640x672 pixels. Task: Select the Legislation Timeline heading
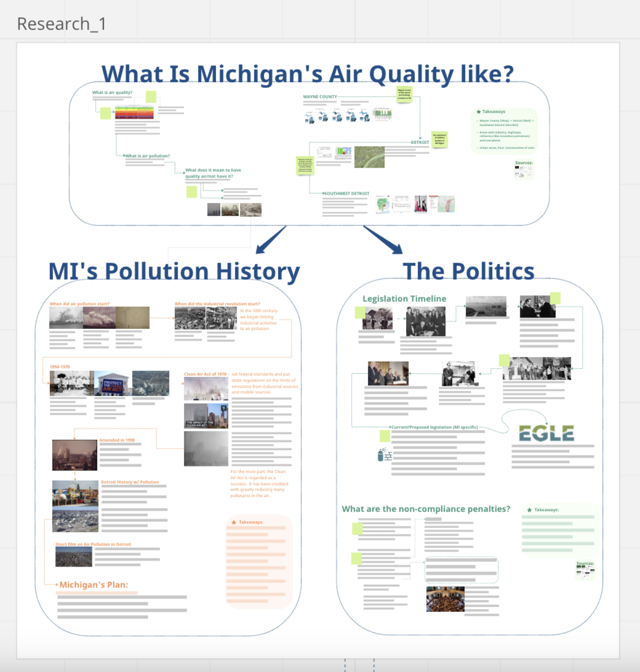[404, 299]
